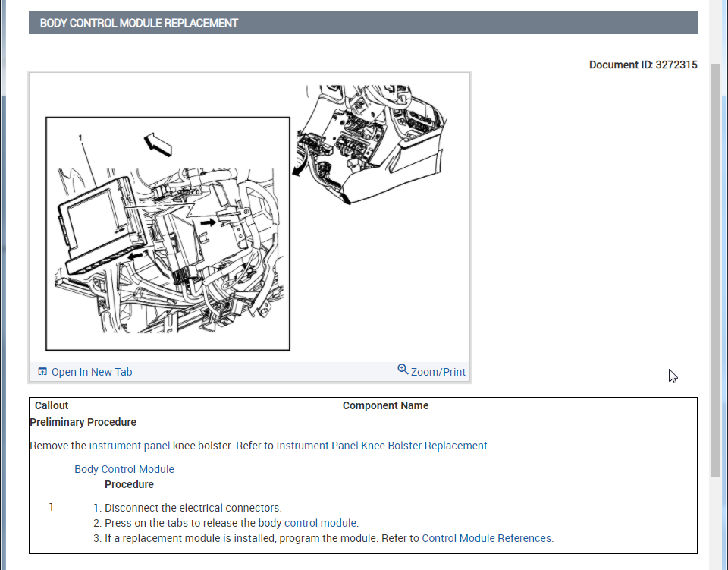Image resolution: width=728 pixels, height=570 pixels.
Task: Click the Preliminary Procedure heading
Action: (83, 422)
